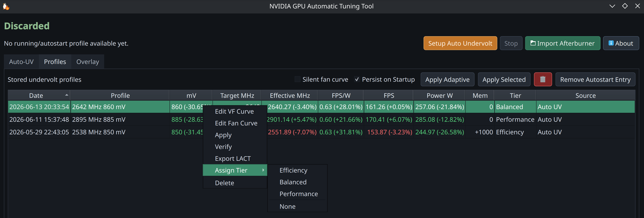644x218 pixels.
Task: Switch to the Auto-UV tab
Action: [x=21, y=62]
